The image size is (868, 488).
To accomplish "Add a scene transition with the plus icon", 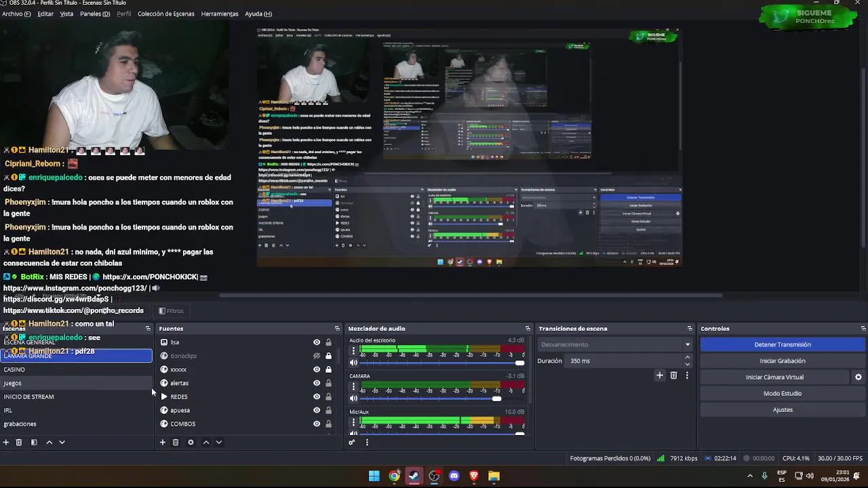I will click(x=660, y=375).
